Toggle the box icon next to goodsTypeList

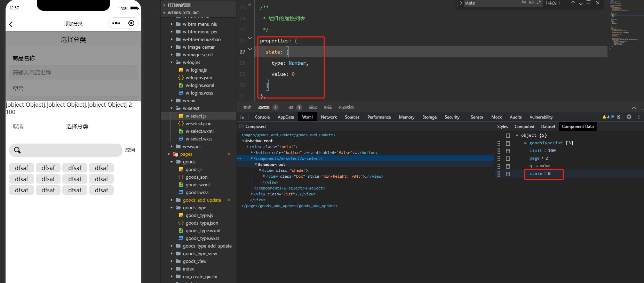(x=508, y=143)
